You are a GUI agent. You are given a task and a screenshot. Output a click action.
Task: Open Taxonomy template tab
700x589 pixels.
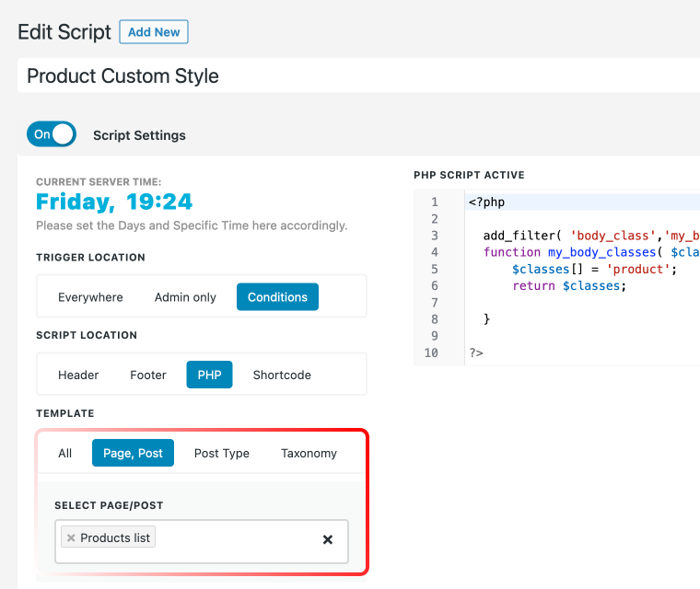point(309,454)
